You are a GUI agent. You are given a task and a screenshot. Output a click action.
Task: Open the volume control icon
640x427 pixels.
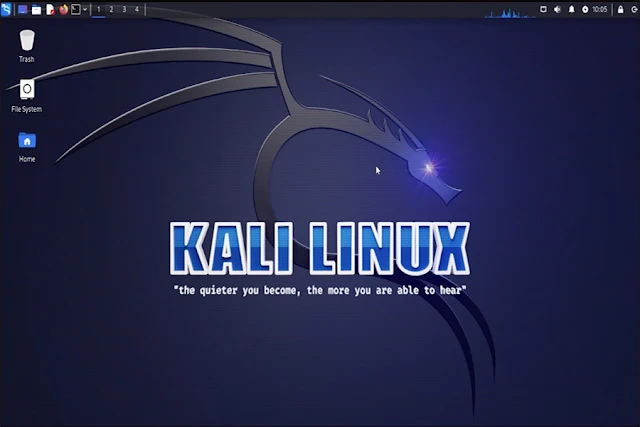click(557, 9)
